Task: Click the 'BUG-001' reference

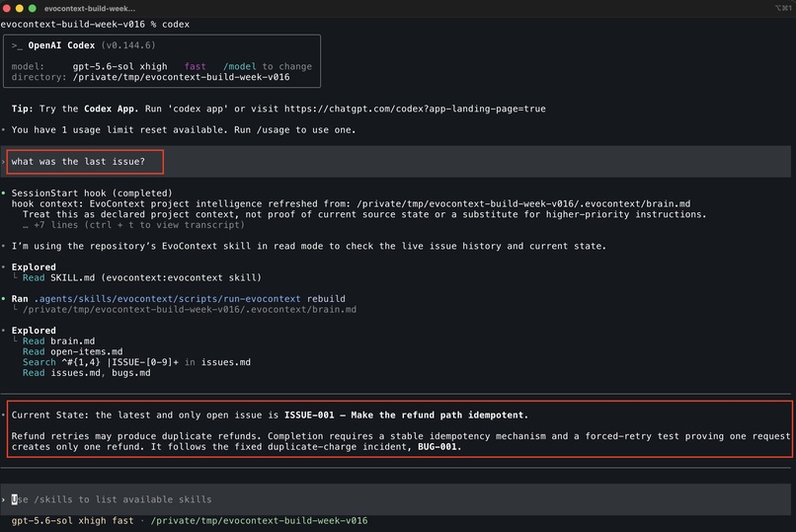Action: [438, 447]
